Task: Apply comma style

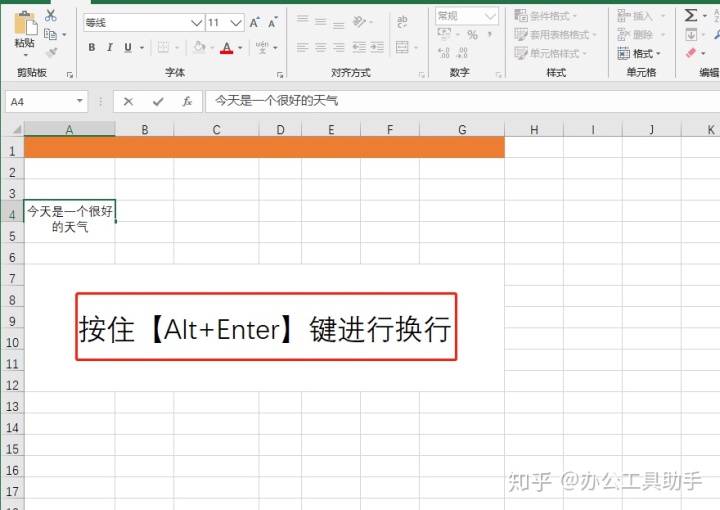Action: (x=490, y=34)
